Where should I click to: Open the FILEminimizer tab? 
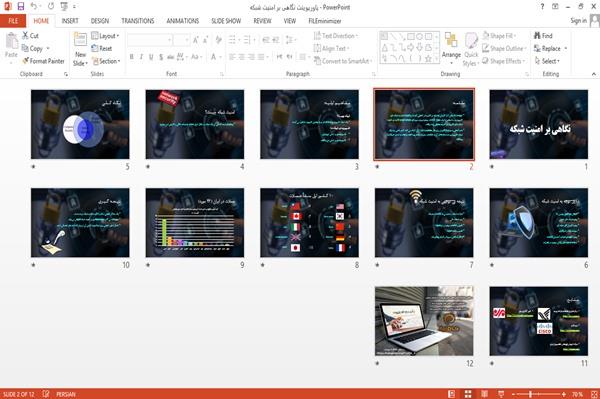coord(324,21)
